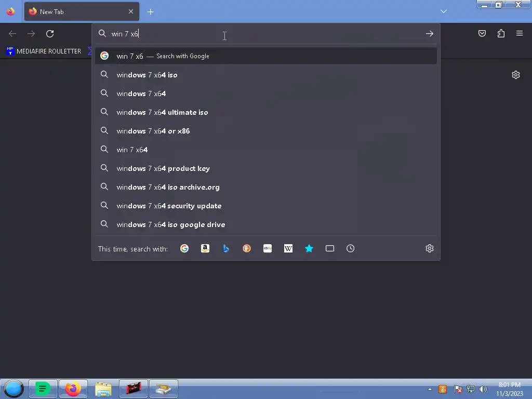Open Firefox from the taskbar
This screenshot has width=532, height=399.
tap(73, 389)
